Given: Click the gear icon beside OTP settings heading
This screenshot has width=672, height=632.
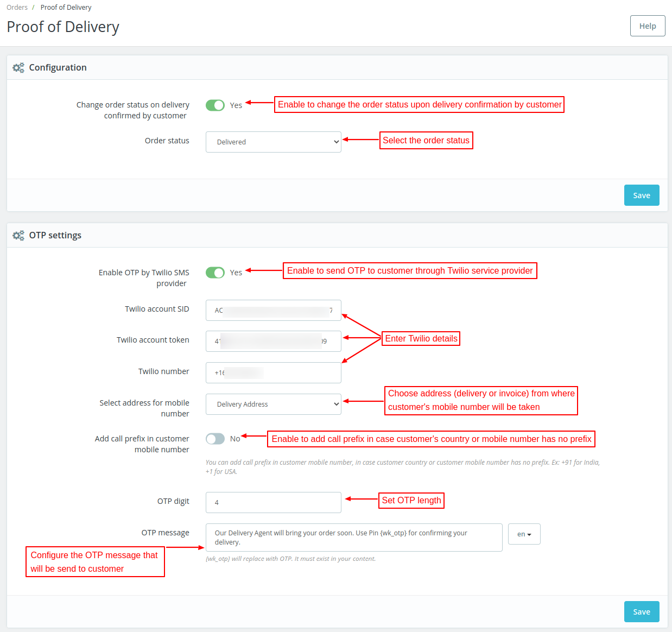Looking at the screenshot, I should pos(18,235).
